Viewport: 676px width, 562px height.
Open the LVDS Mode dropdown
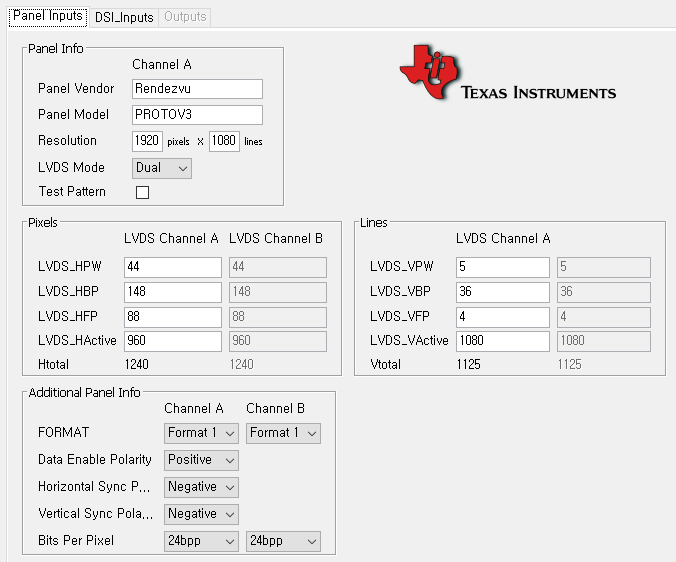click(x=162, y=168)
